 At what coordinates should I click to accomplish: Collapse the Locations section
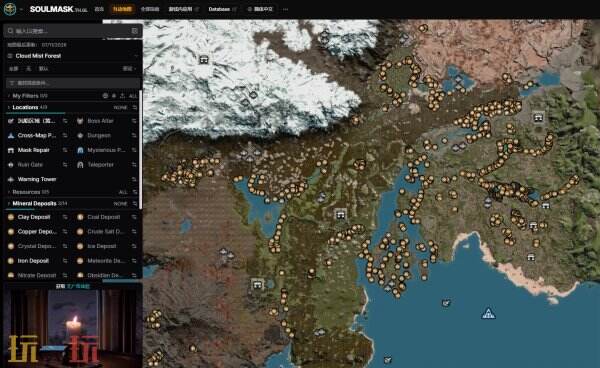pyautogui.click(x=27, y=107)
